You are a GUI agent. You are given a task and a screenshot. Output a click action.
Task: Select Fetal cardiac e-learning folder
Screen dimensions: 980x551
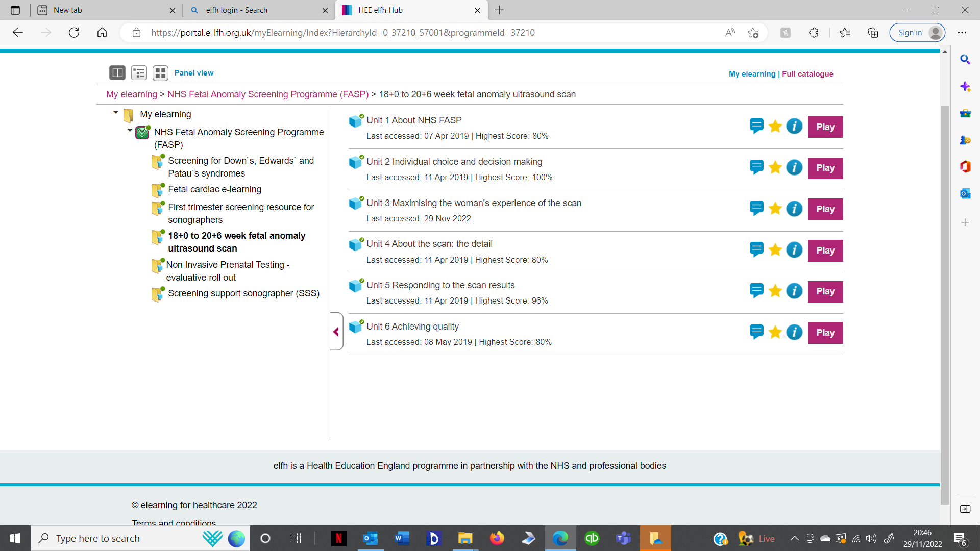pyautogui.click(x=214, y=189)
